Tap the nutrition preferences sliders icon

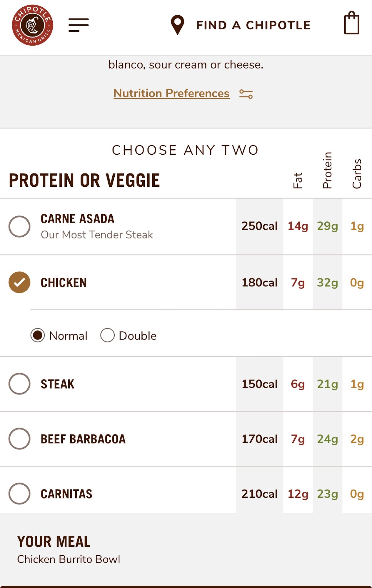click(246, 94)
